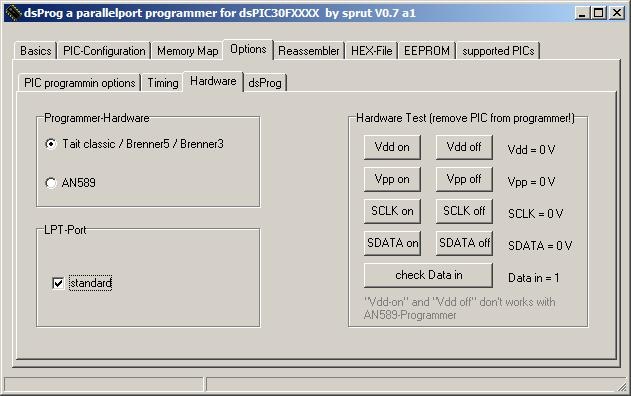The width and height of the screenshot is (631, 396).
Task: Select the AN589 programmer hardware option
Action: point(51,183)
